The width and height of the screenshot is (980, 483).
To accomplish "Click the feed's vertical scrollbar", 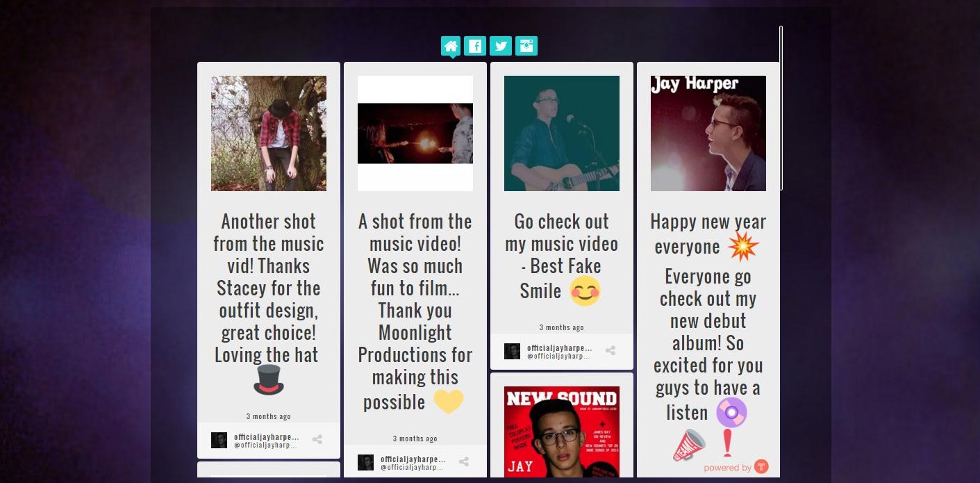I will 781,108.
